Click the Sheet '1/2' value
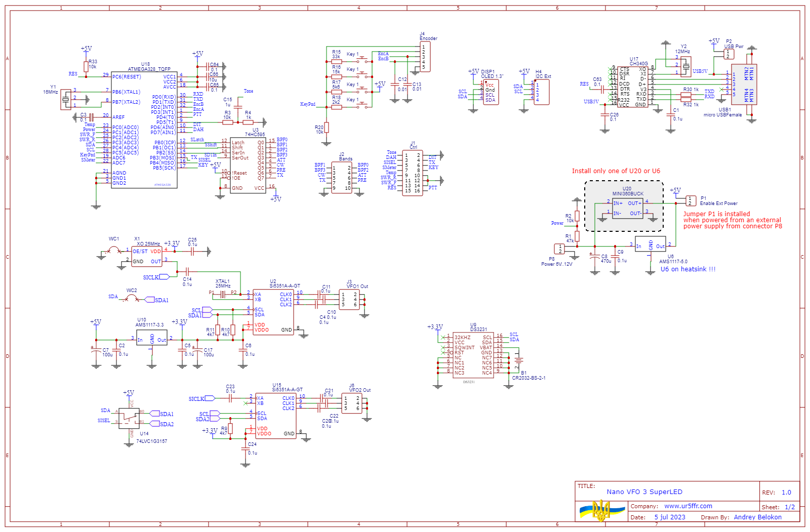This screenshot has height=532, width=810. point(790,507)
